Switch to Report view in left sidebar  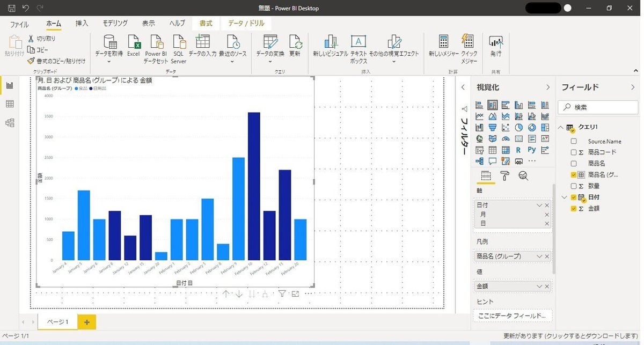coord(9,85)
